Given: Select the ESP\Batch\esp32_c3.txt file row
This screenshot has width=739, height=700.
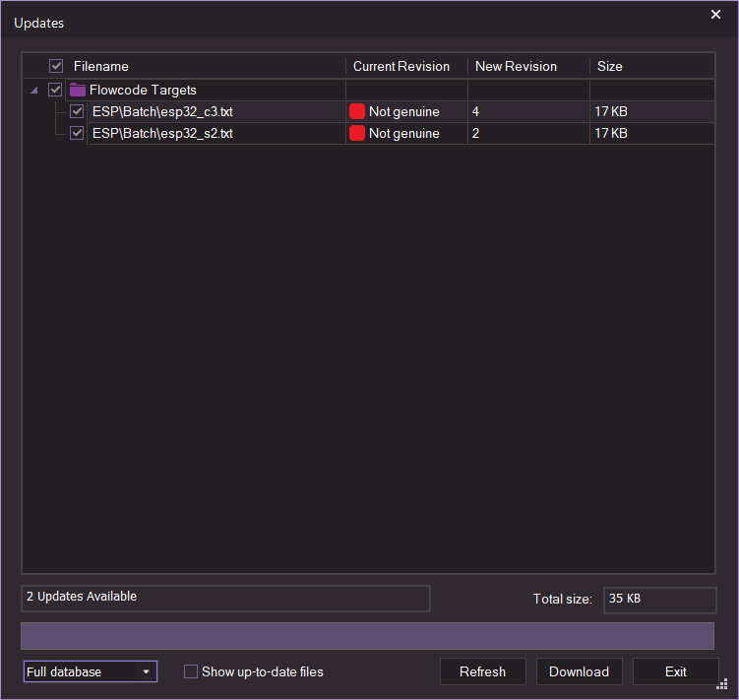Looking at the screenshot, I should (x=162, y=111).
